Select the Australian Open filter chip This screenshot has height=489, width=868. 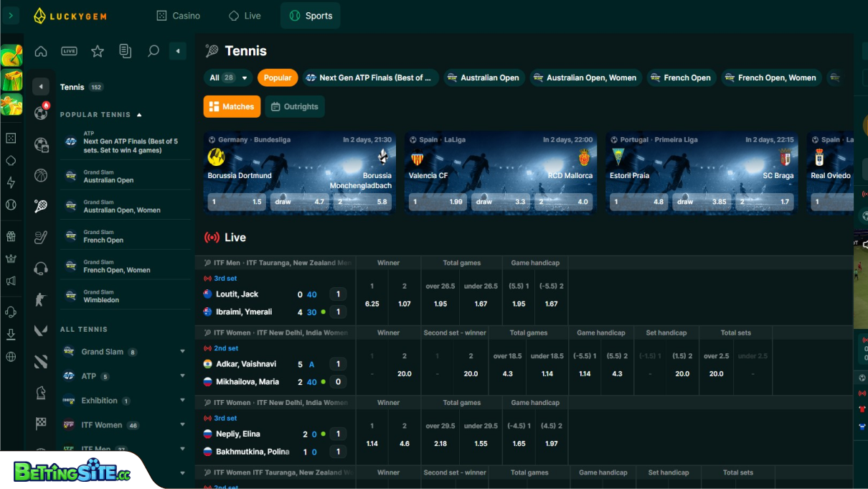tap(484, 78)
